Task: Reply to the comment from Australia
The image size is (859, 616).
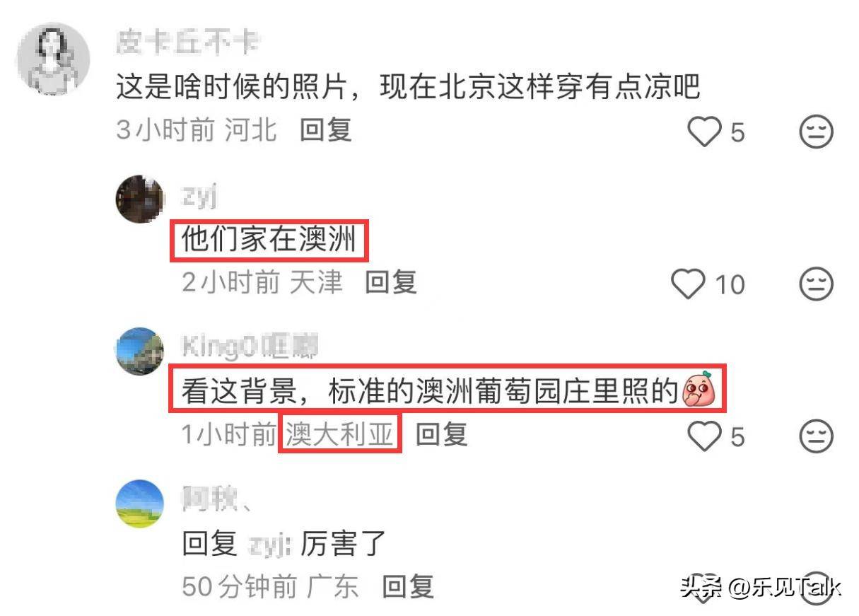Action: point(441,434)
